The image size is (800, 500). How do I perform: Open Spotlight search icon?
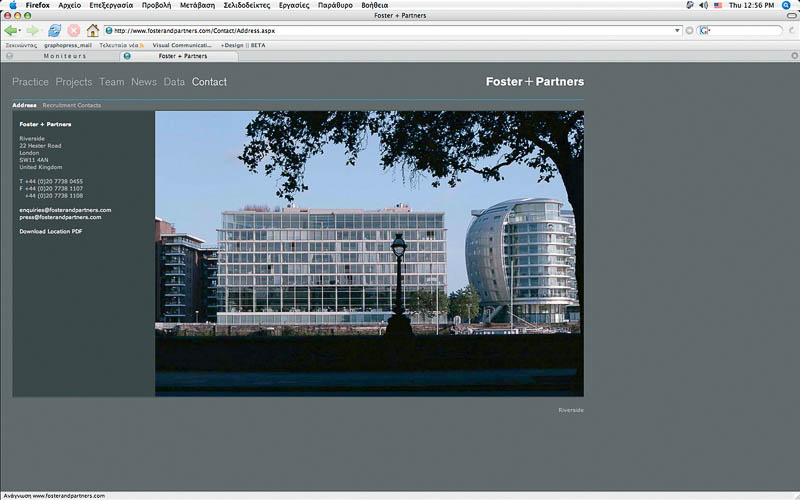[786, 5]
